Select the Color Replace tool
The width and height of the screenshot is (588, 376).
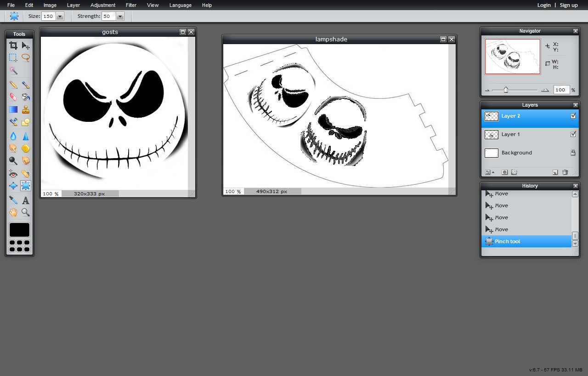click(13, 122)
